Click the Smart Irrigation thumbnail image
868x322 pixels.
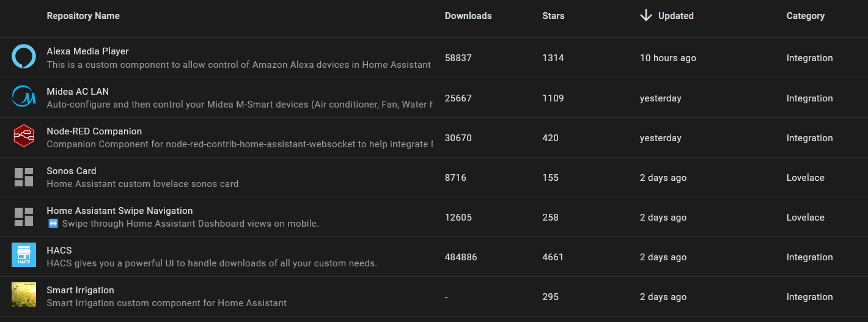coord(24,295)
